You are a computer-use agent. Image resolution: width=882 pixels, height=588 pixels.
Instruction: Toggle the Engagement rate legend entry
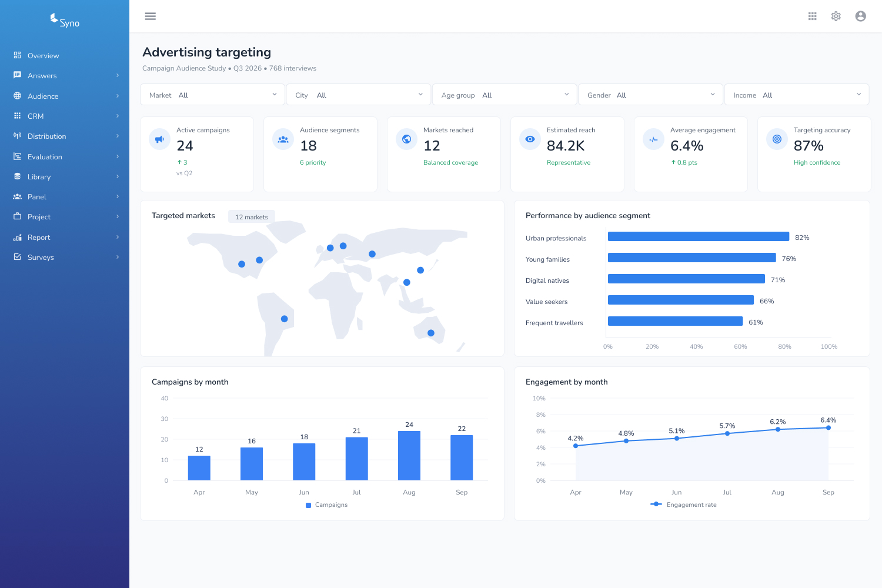pos(684,505)
